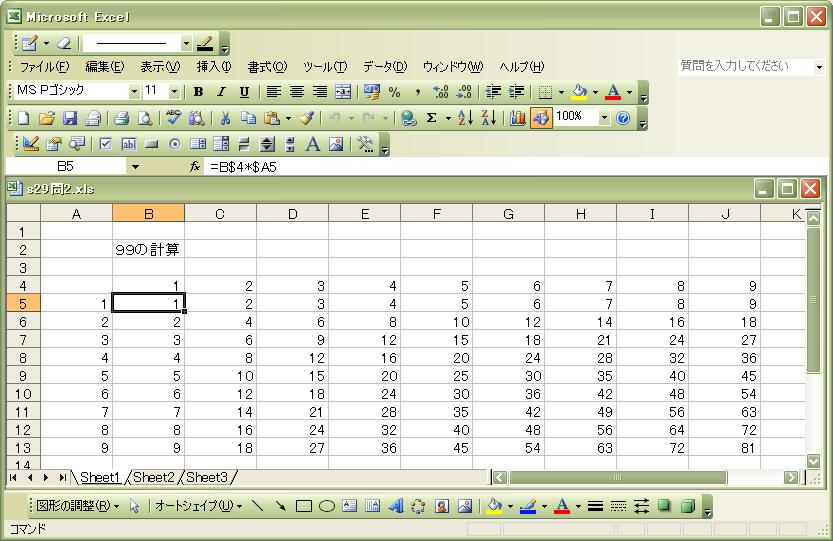Viewport: 833px width, 541px height.
Task: Select column B header
Action: (x=148, y=214)
